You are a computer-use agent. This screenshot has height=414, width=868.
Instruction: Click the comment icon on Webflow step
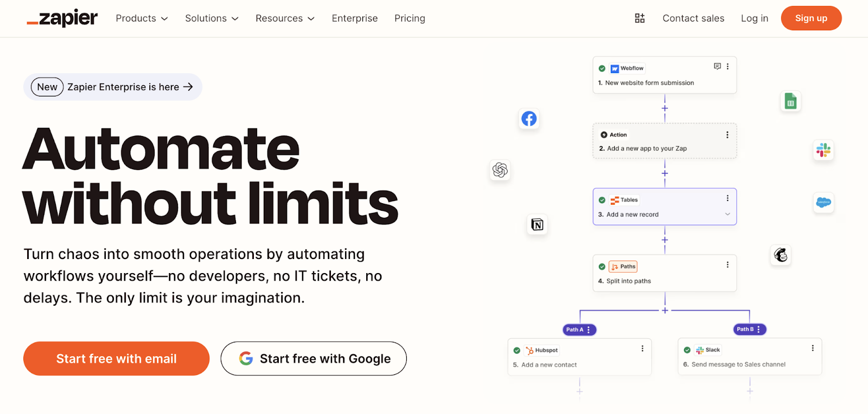click(717, 67)
